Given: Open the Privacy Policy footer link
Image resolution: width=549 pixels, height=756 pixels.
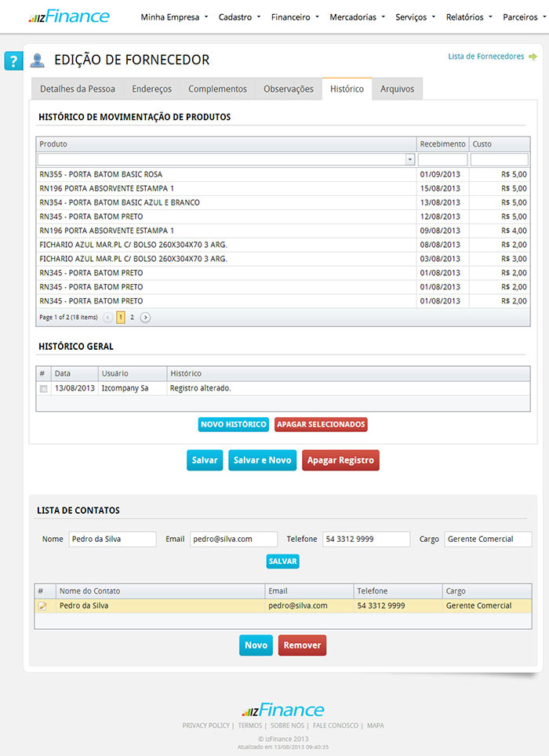Looking at the screenshot, I should pyautogui.click(x=205, y=726).
